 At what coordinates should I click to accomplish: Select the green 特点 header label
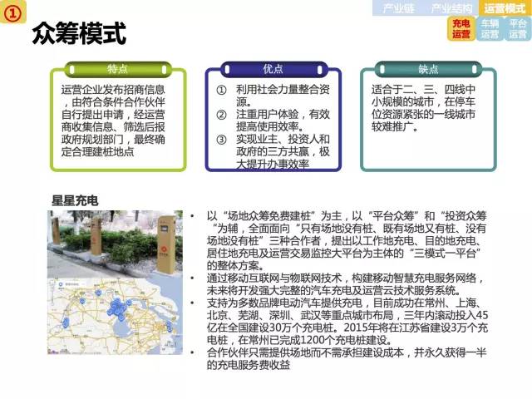tap(117, 68)
